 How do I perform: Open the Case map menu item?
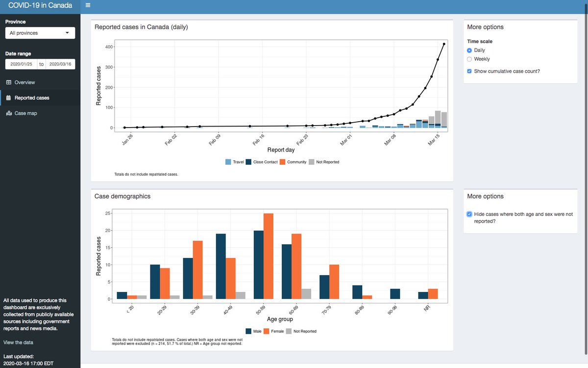[40, 113]
